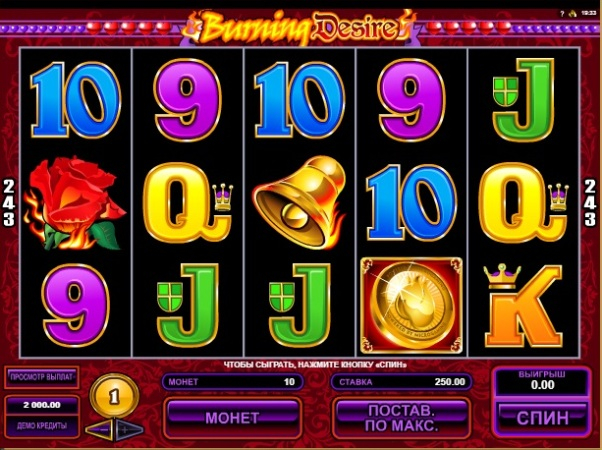Image resolution: width=602 pixels, height=450 pixels.
Task: Click the burning red rose symbol
Action: pyautogui.click(x=74, y=202)
